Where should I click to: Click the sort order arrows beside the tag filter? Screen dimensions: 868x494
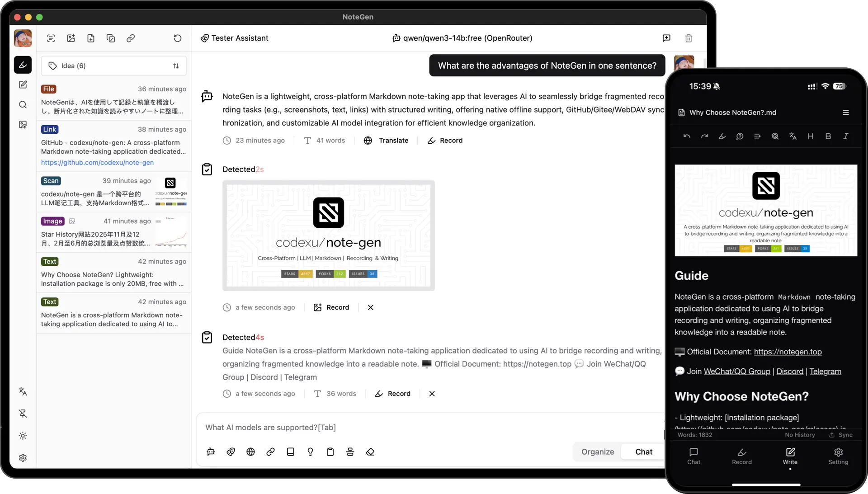[176, 66]
